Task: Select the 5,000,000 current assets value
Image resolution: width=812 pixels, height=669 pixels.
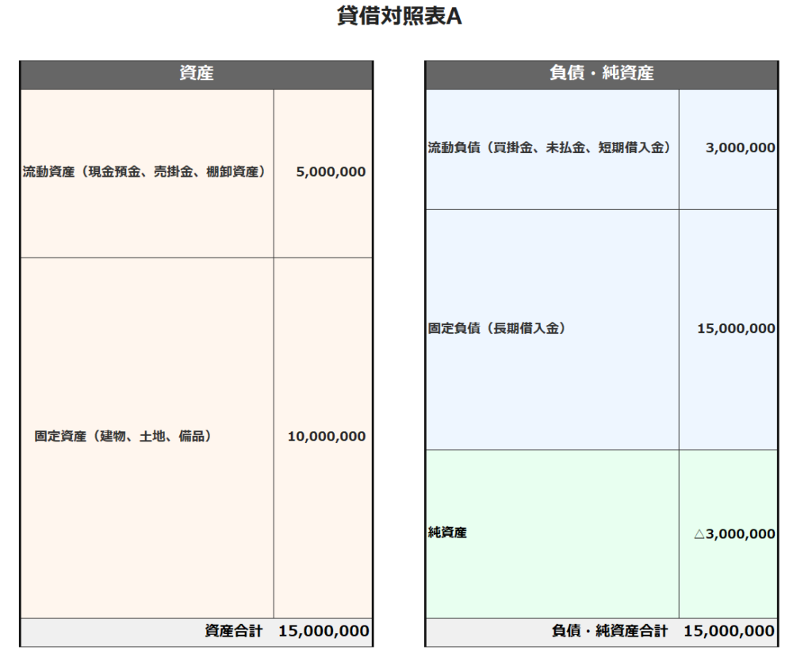Action: coord(331,172)
